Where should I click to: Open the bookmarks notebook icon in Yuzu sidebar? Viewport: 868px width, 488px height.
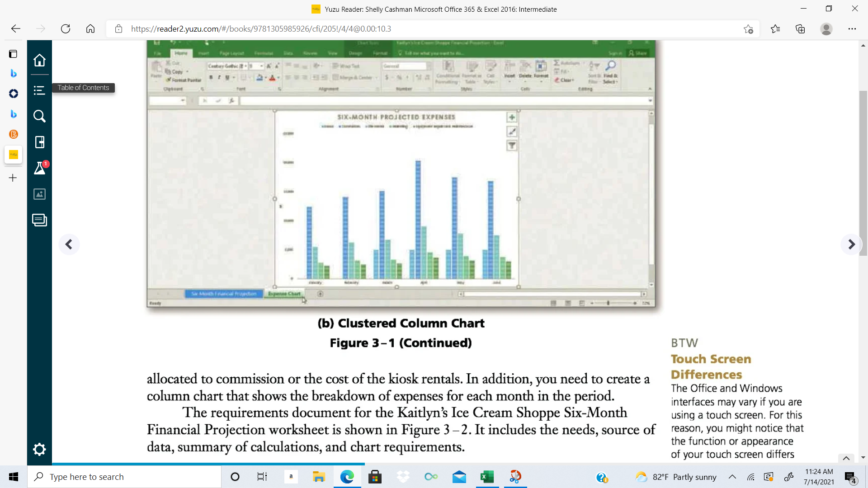(39, 142)
